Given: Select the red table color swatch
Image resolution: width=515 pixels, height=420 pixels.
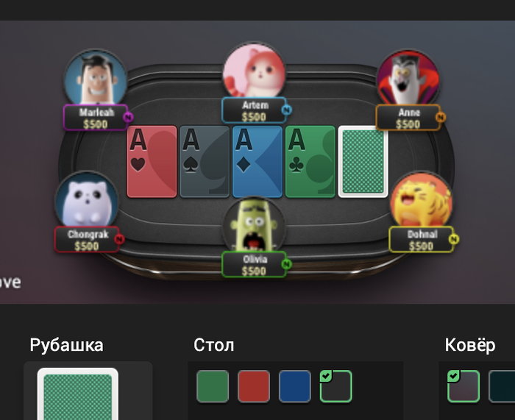Looking at the screenshot, I should 254,386.
